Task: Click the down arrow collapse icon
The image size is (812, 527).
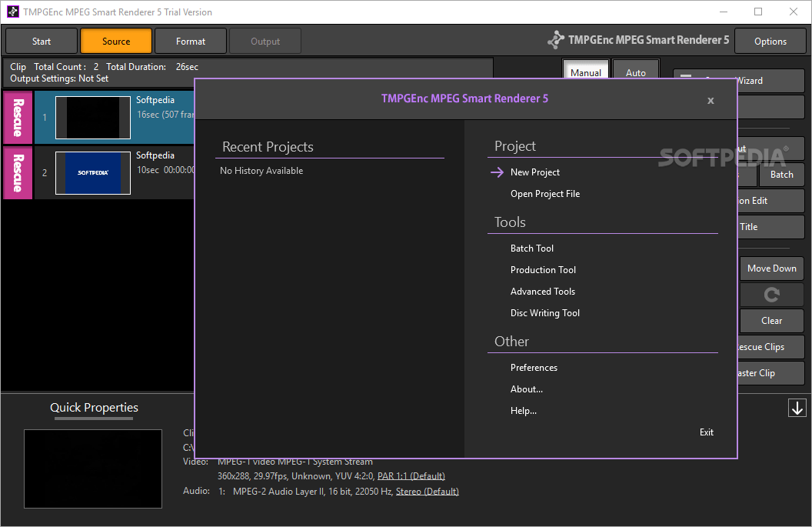Action: point(797,408)
